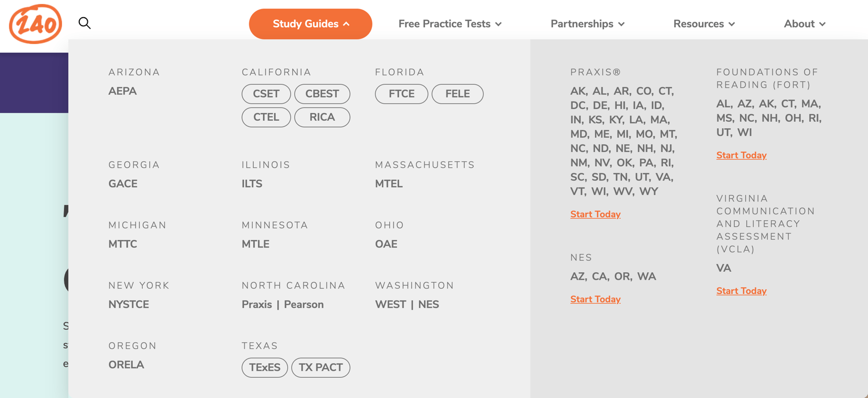Collapse the Study Guides menu
This screenshot has height=398, width=868.
pos(310,24)
